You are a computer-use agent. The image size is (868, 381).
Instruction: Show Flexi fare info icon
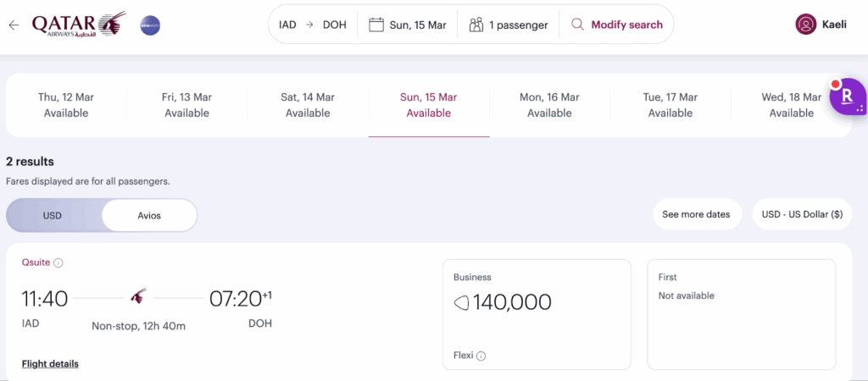click(x=481, y=356)
